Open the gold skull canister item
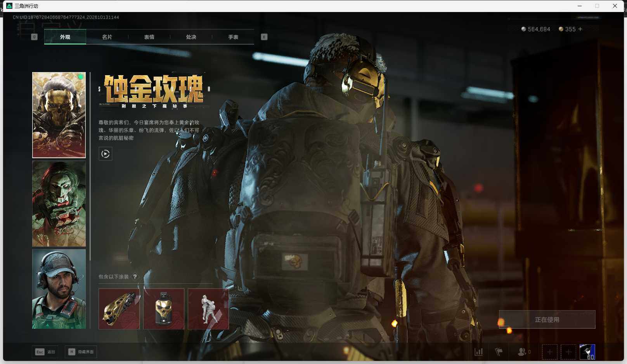Viewport: 627px width, 364px height. point(164,309)
